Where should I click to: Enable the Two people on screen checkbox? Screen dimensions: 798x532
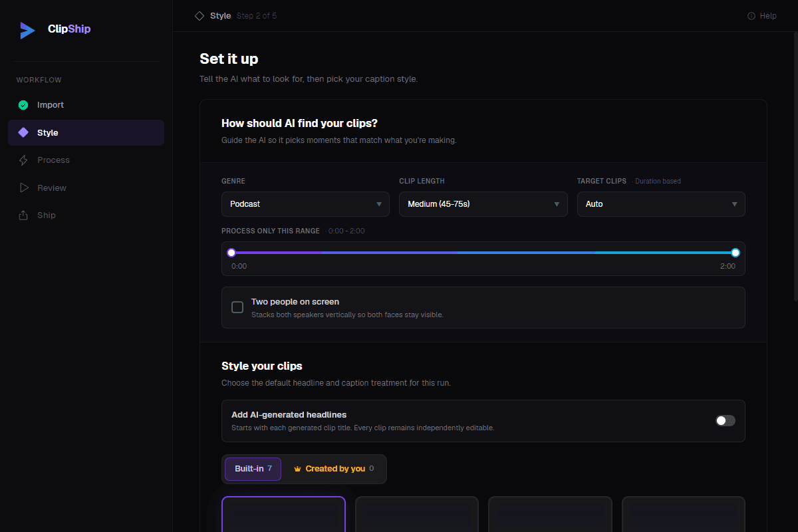click(237, 307)
